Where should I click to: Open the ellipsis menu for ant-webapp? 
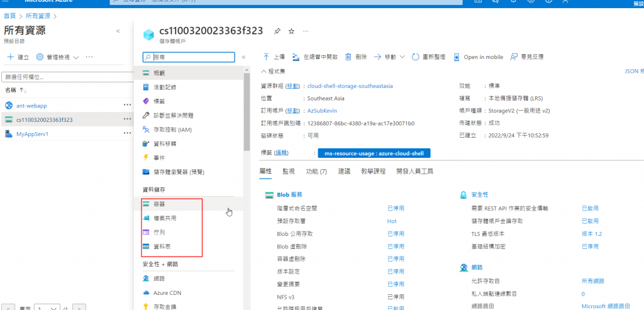(x=127, y=105)
